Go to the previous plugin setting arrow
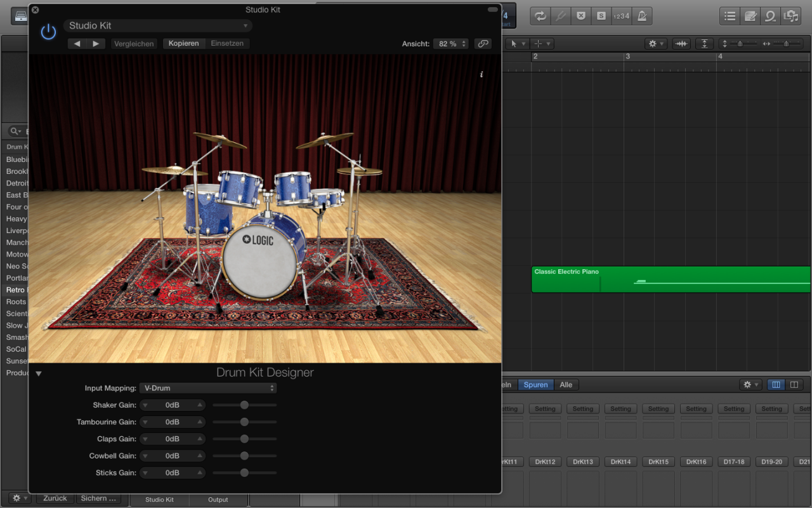Viewport: 812px width, 508px height. point(77,44)
